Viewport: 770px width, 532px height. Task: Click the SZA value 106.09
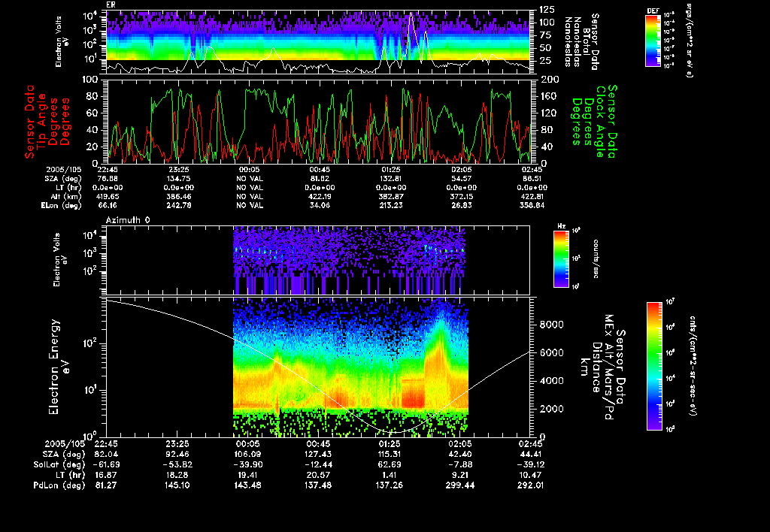coord(248,455)
